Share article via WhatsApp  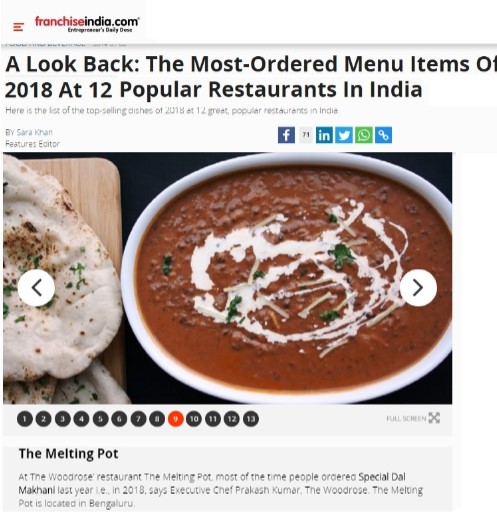click(x=364, y=135)
